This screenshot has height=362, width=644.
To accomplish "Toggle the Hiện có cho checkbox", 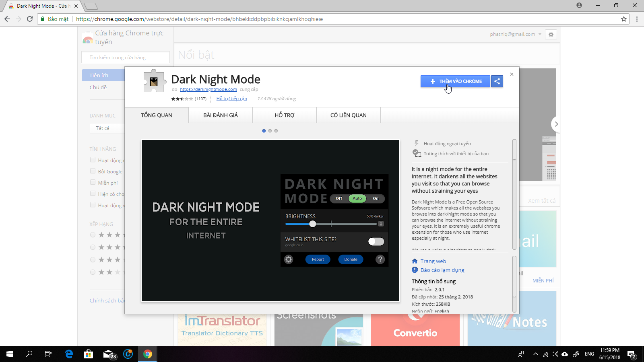I will coord(93,193).
